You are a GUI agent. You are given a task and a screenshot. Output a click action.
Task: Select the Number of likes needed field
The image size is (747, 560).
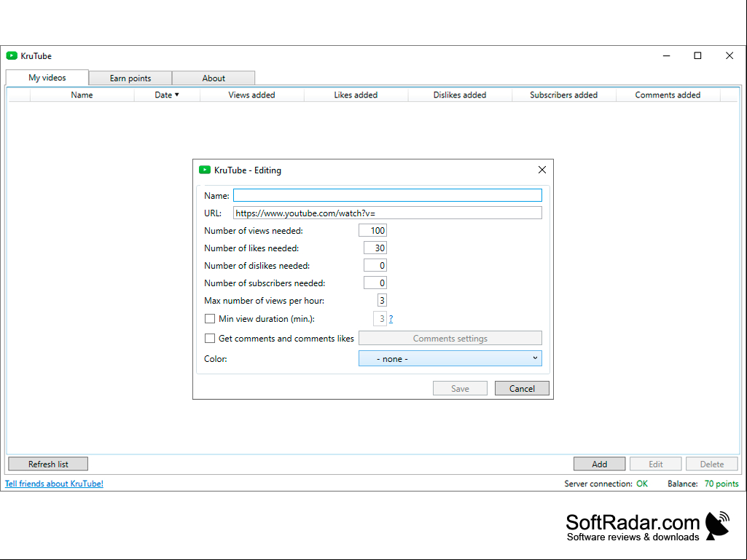pyautogui.click(x=375, y=248)
